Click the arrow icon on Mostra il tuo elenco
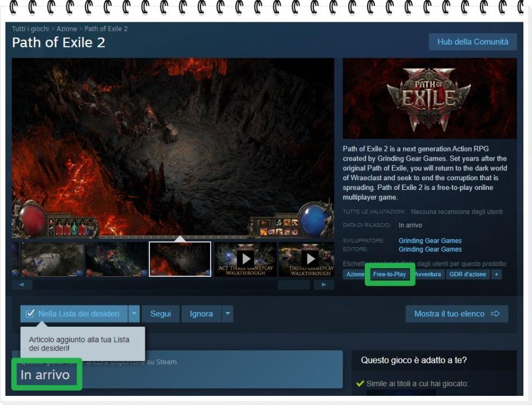This screenshot has height=405, width=532. pos(497,313)
